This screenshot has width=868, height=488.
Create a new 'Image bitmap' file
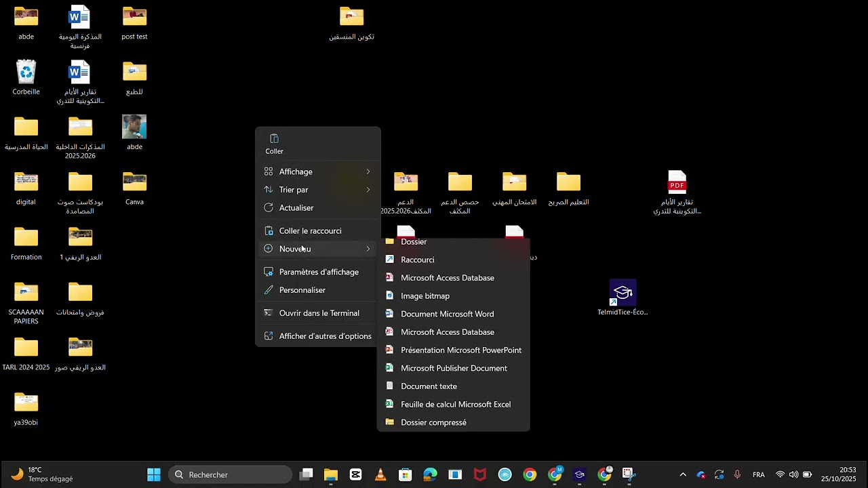(453, 296)
